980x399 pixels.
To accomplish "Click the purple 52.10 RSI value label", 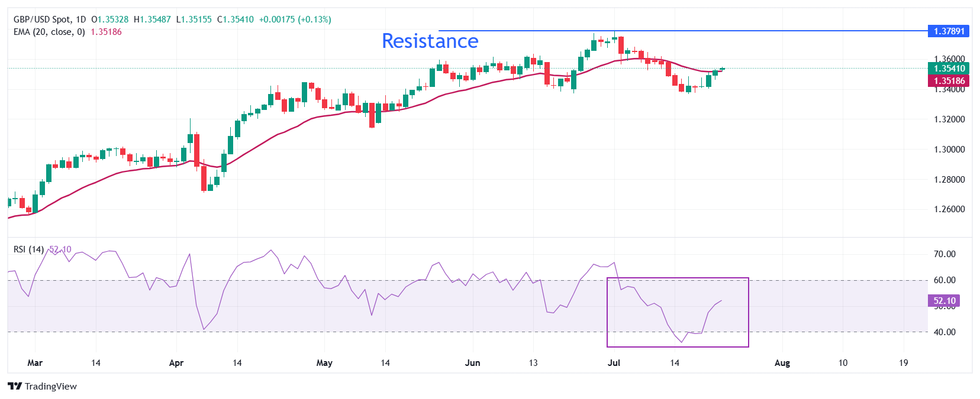I will tap(944, 301).
